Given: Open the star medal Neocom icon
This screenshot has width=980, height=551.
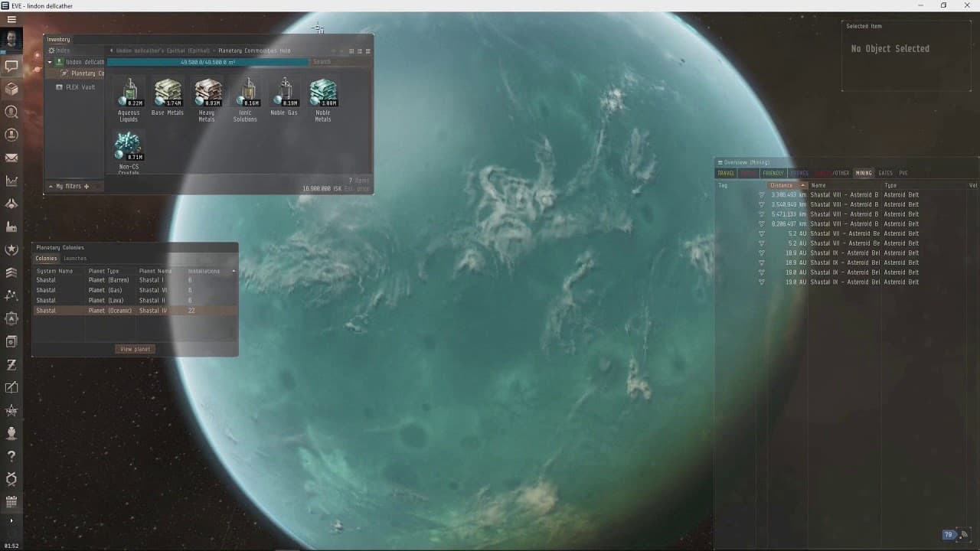Looking at the screenshot, I should (x=11, y=249).
